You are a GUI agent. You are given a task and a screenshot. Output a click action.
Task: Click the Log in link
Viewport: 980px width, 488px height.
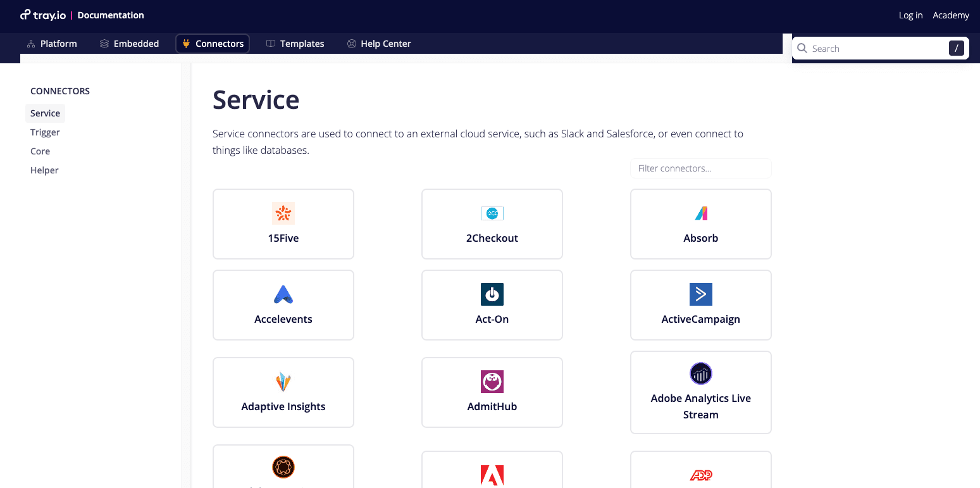pyautogui.click(x=910, y=15)
